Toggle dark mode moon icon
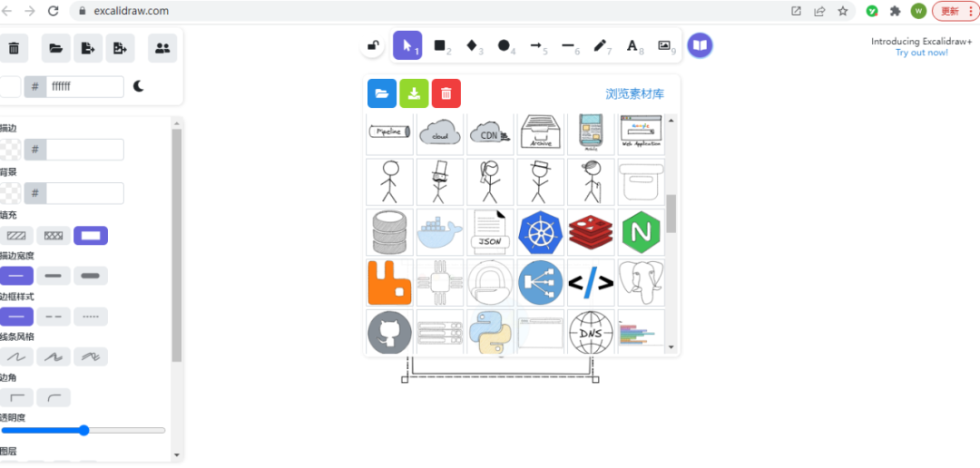Viewport: 980px width, 468px height. coord(139,87)
